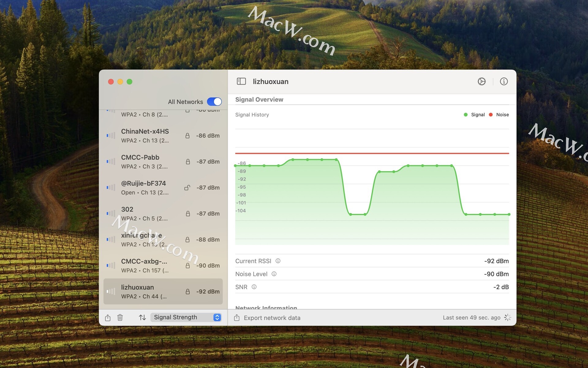The width and height of the screenshot is (588, 368).
Task: Select the CMCC-Pabb network
Action: (163, 162)
